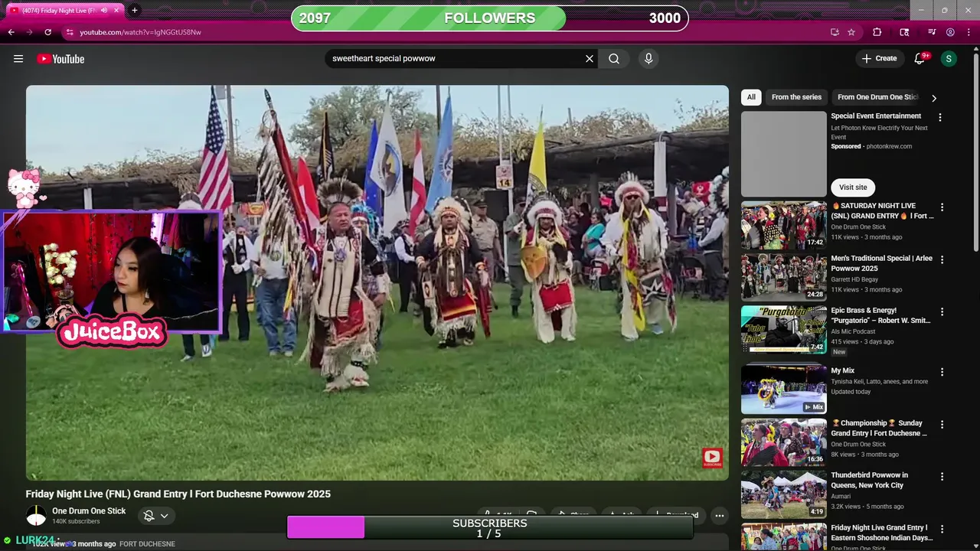Screen dimensions: 980x551
Task: Open options for Thunderbird Powwow video
Action: (x=942, y=477)
